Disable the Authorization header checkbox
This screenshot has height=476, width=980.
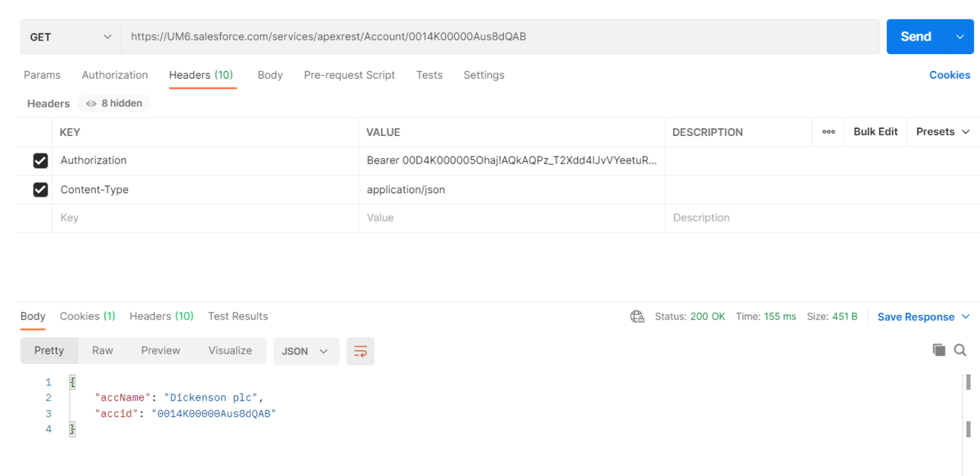[41, 160]
